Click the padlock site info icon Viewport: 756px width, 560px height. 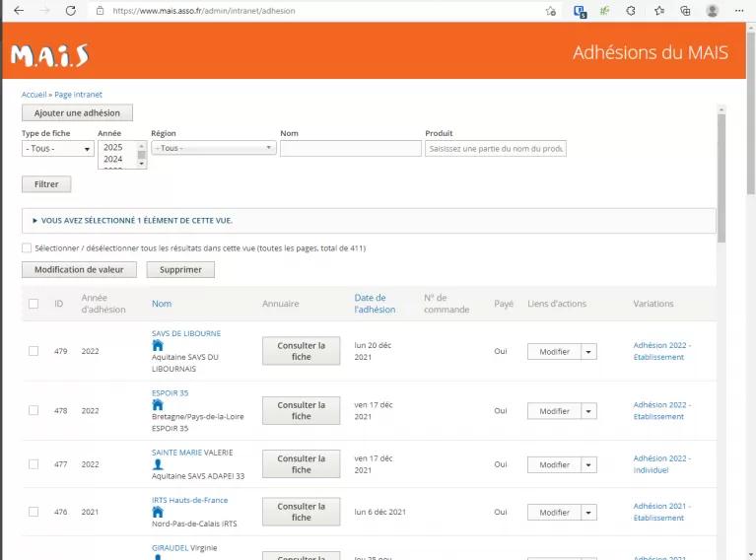[x=100, y=11]
